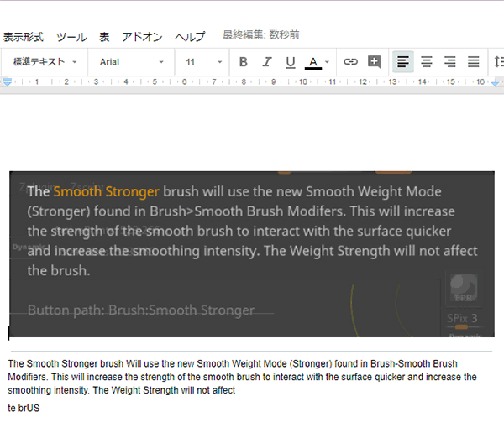Click the left indent marker on ruler
504x438 pixels.
pyautogui.click(x=8, y=82)
